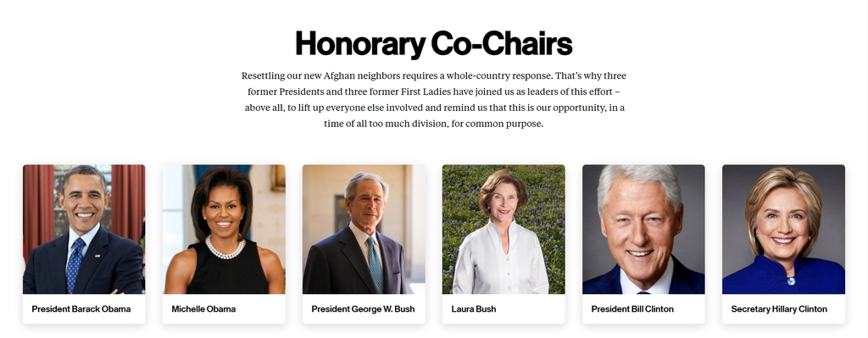This screenshot has width=868, height=338.
Task: Open the 'President George W. Bush' name link
Action: click(x=363, y=309)
